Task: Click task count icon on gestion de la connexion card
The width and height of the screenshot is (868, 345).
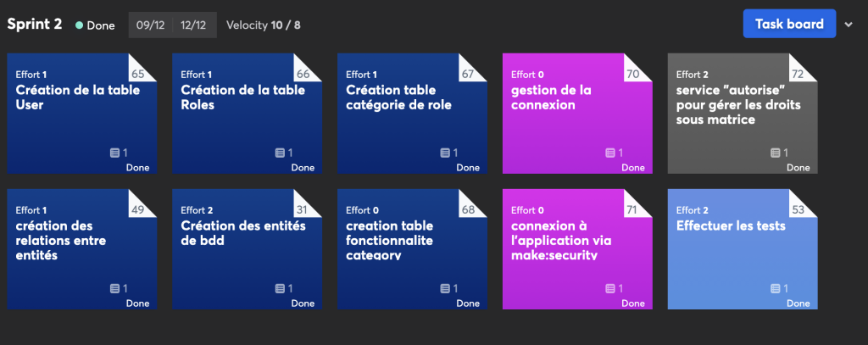Action: (x=609, y=153)
